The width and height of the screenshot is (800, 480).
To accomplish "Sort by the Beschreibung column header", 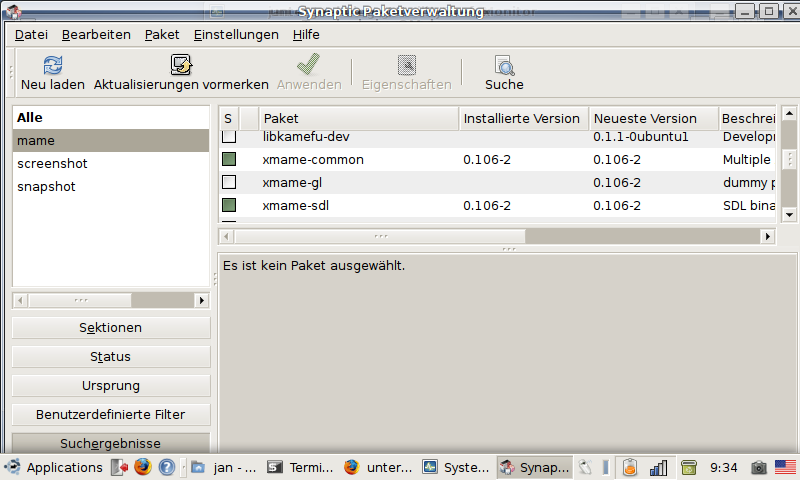I will tap(747, 118).
